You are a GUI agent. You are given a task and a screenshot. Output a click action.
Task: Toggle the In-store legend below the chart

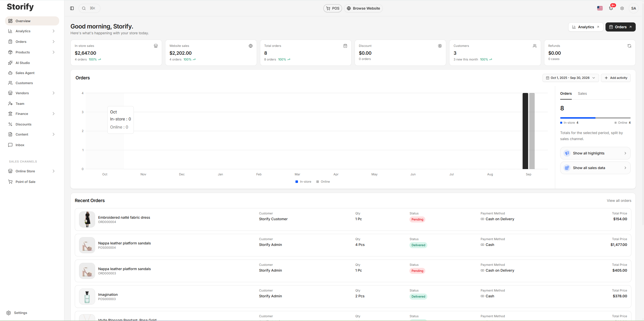pyautogui.click(x=303, y=182)
